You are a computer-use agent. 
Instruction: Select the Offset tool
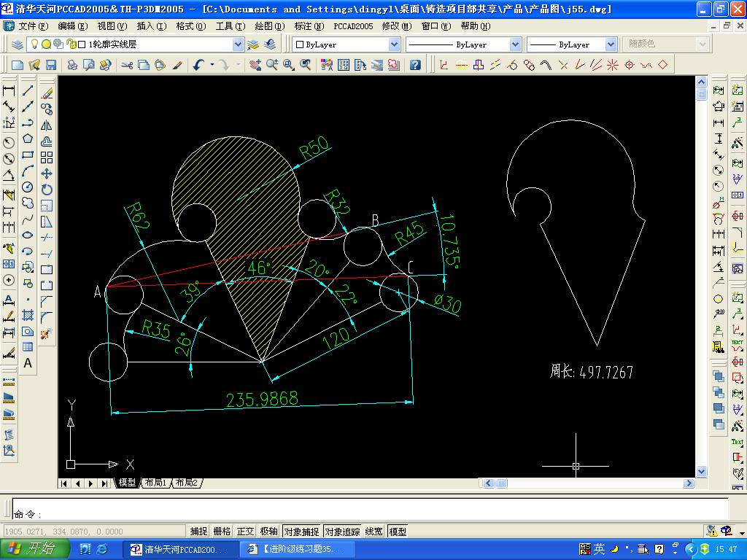coord(47,141)
